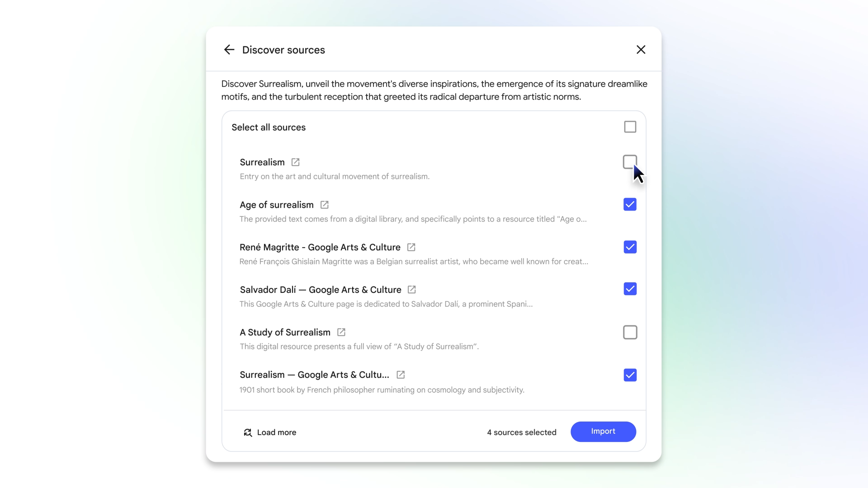Go back using the arrow icon
Viewport: 868px width, 488px height.
(x=229, y=50)
